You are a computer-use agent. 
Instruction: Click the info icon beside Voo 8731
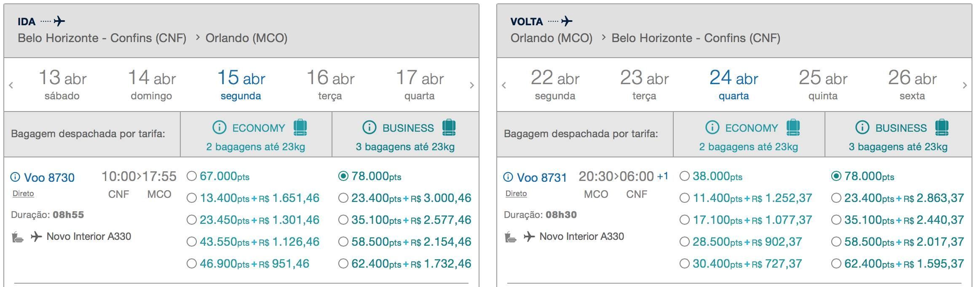tap(508, 177)
